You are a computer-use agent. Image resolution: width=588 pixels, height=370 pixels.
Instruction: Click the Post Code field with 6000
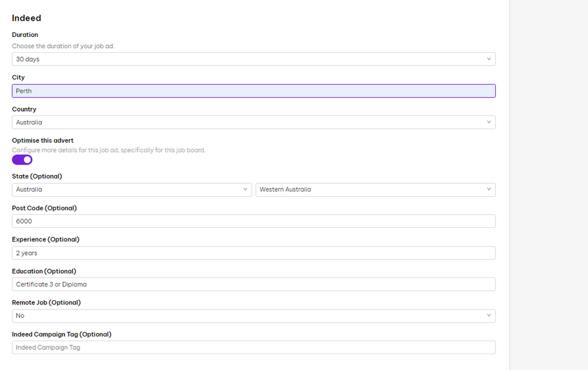coord(253,221)
